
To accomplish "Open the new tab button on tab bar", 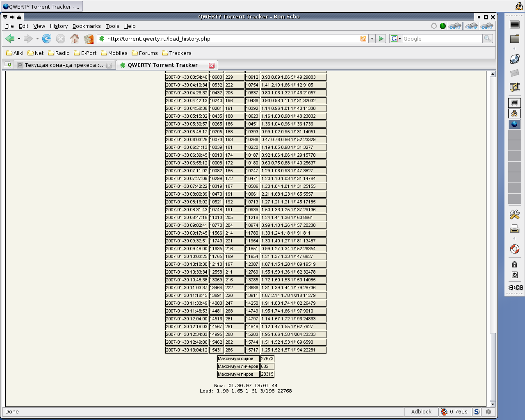I will pos(7,65).
